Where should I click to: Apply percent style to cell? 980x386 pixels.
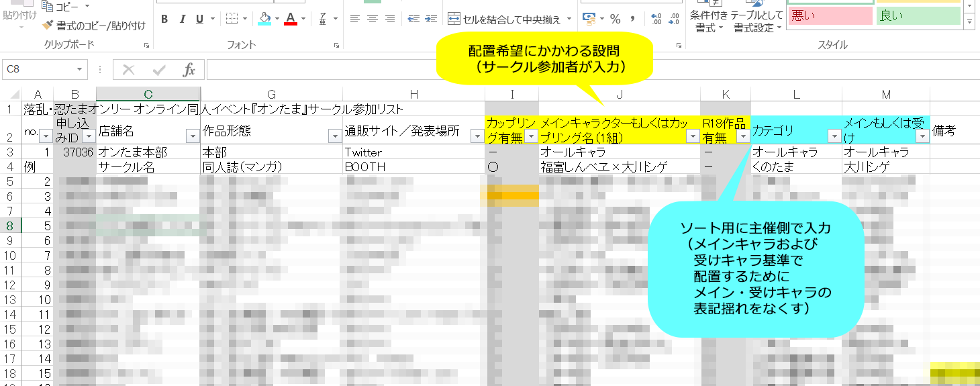tap(615, 19)
